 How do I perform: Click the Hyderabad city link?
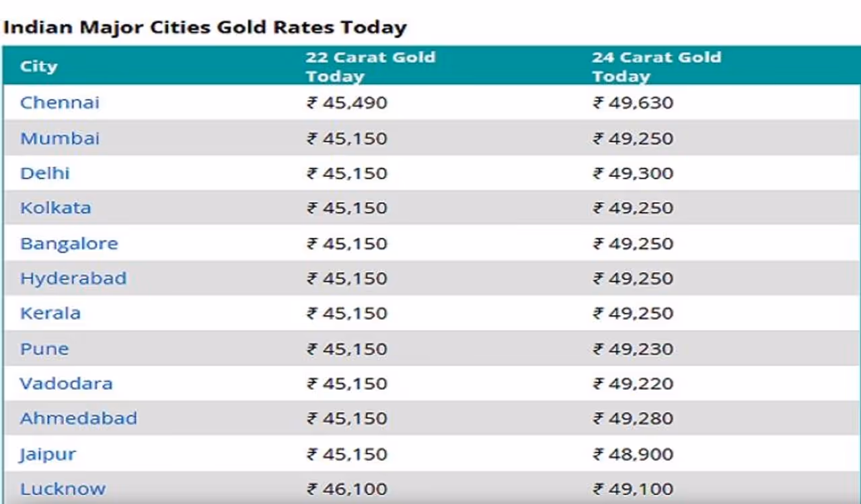click(x=73, y=278)
